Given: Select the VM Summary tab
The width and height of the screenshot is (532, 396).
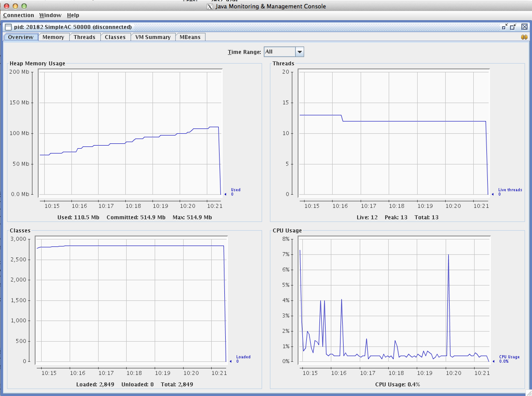Looking at the screenshot, I should pos(153,37).
